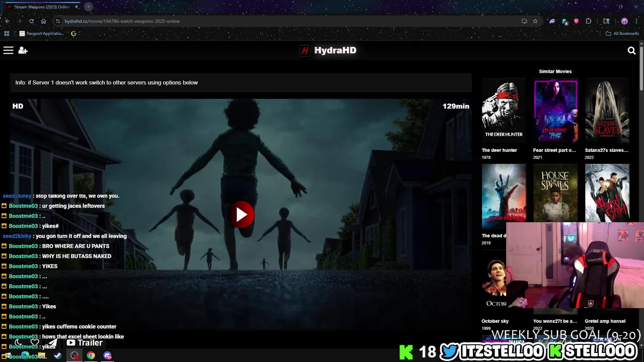Go back in browser history
The image size is (644, 362).
7,21
